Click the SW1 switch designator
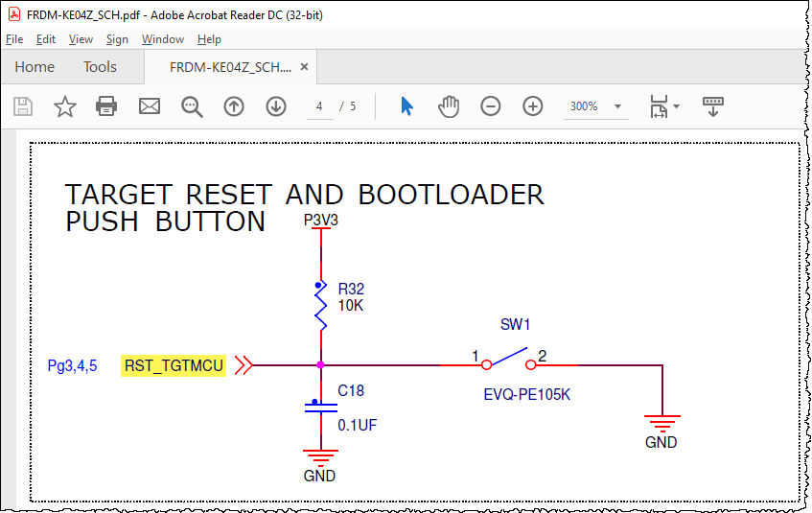Image resolution: width=812 pixels, height=513 pixels. [x=515, y=324]
